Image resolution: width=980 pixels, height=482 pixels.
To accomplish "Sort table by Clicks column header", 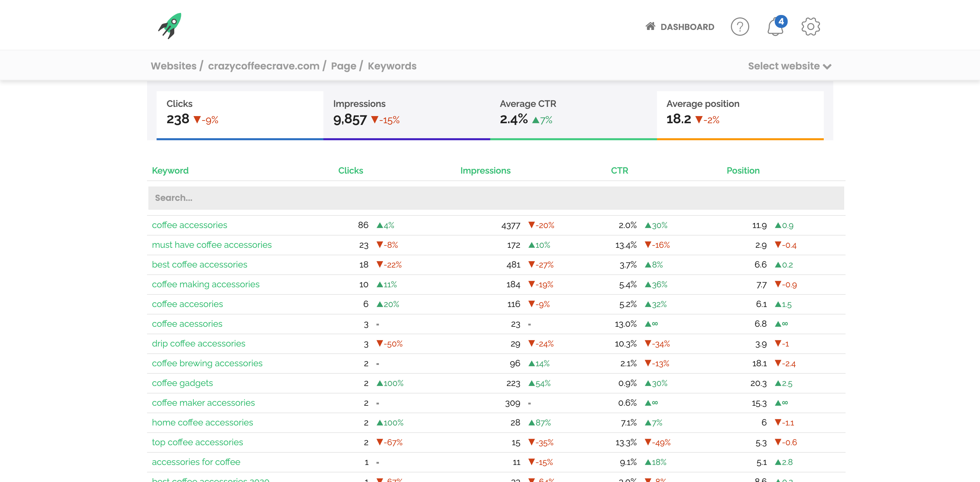I will [350, 171].
